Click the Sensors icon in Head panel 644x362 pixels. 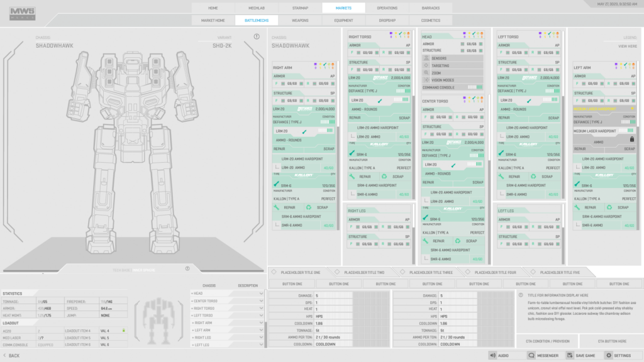(426, 58)
